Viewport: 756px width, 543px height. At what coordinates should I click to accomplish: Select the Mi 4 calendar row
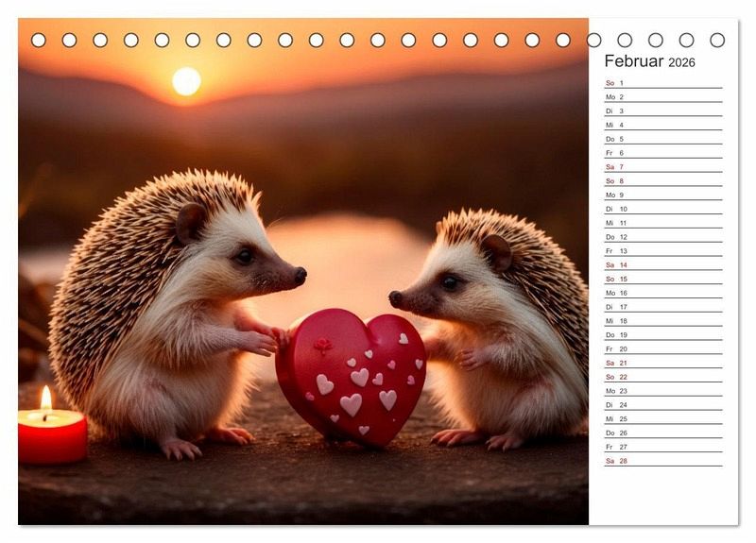pos(663,125)
